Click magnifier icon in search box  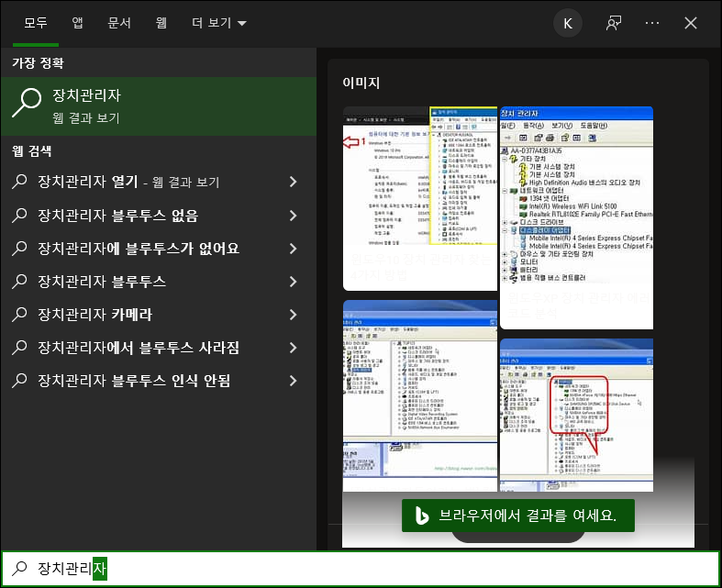[x=19, y=568]
